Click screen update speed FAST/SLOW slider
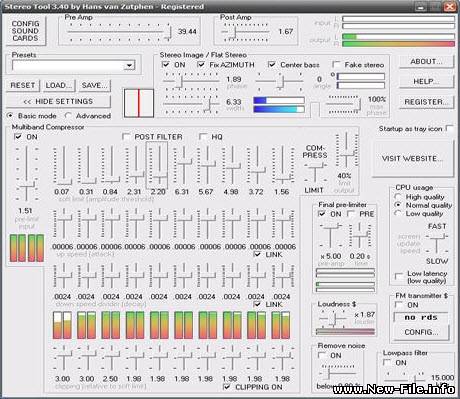 click(437, 243)
